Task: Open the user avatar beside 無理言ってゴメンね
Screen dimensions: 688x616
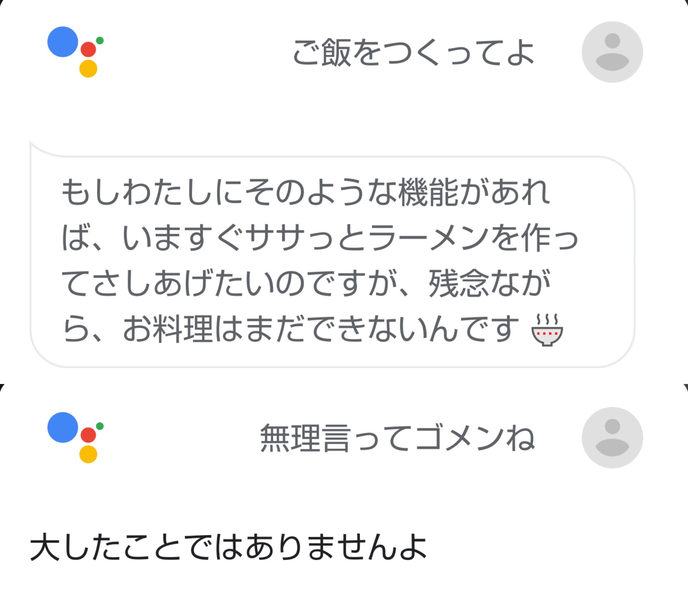Action: point(612,437)
